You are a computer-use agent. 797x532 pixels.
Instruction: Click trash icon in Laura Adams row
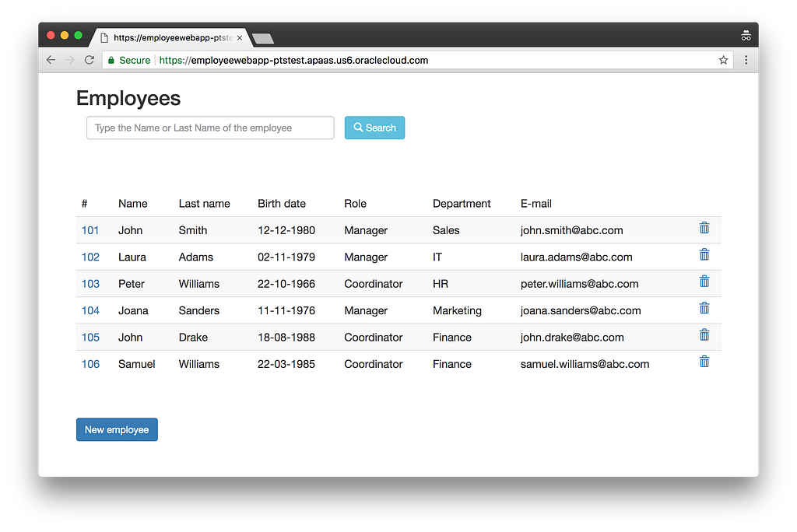click(x=704, y=254)
